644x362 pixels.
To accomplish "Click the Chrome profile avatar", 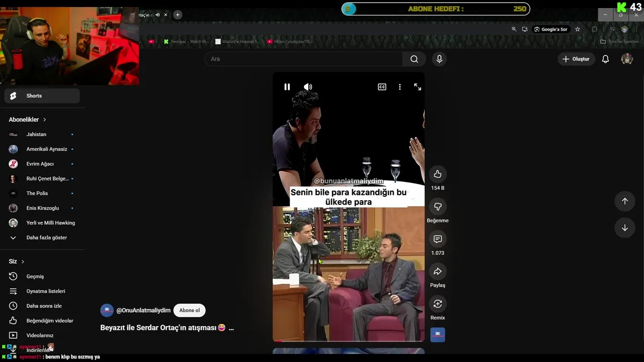I will tap(624, 29).
